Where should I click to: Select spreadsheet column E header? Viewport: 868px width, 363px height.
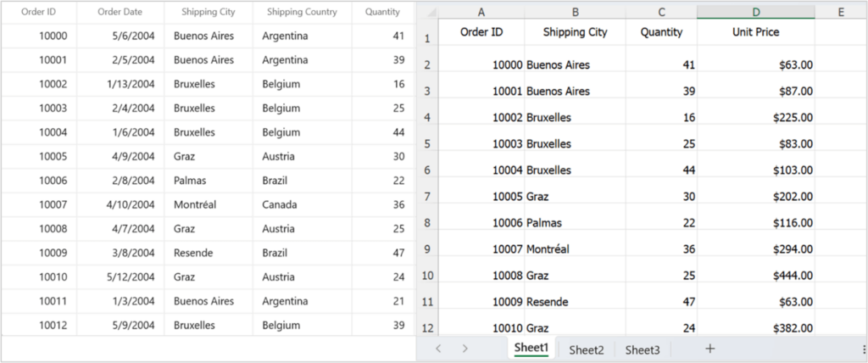pos(841,12)
